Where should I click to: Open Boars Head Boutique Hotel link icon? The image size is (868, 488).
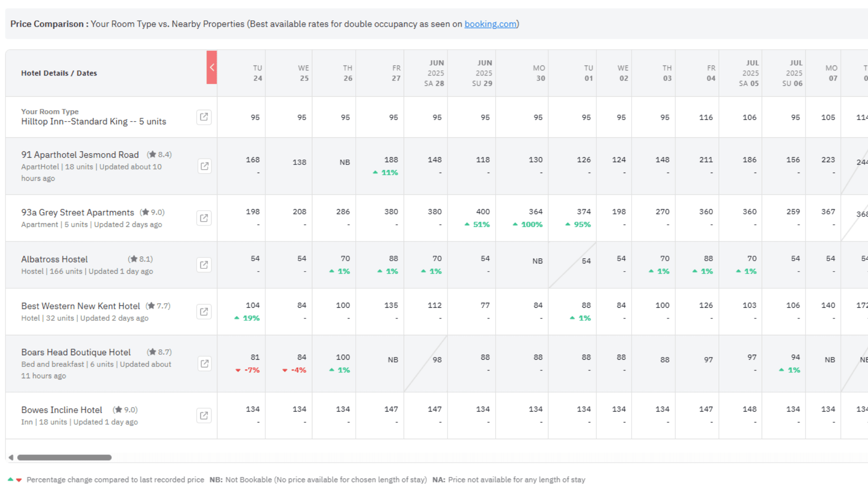(204, 364)
